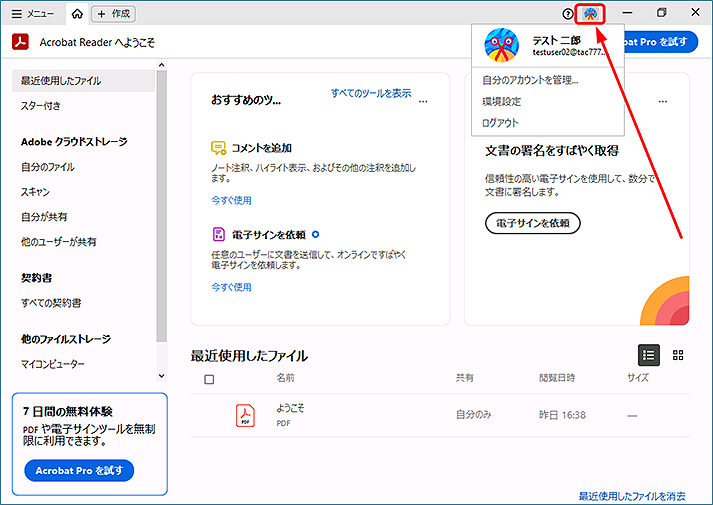
Task: Click 今すぐ使用 under 電子サインを依頼 tool
Action: tap(231, 287)
